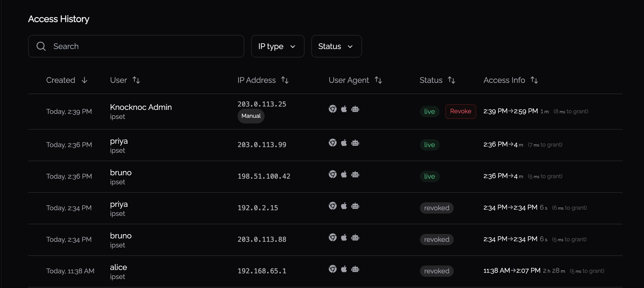Click robot icon in Knocknoc Admin row
Image resolution: width=644 pixels, height=288 pixels.
355,109
